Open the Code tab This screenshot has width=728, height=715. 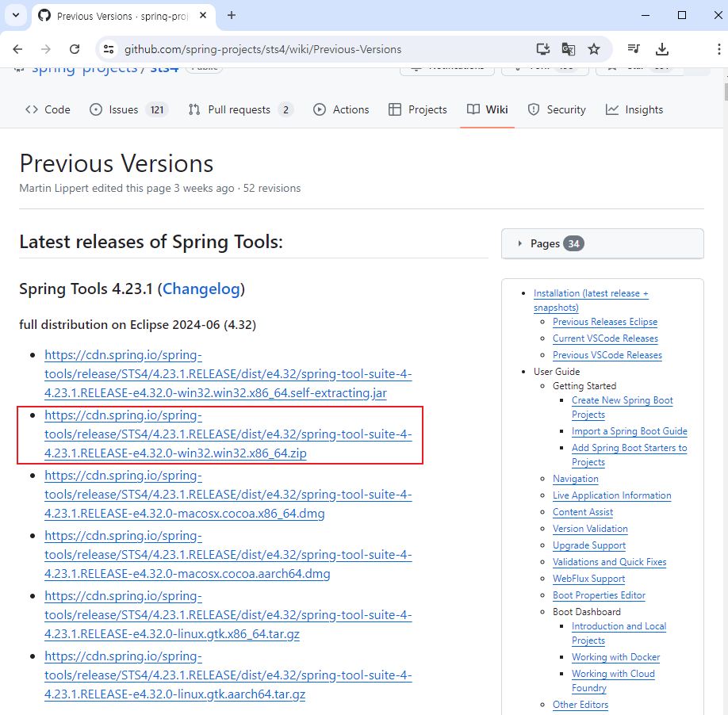coord(48,109)
